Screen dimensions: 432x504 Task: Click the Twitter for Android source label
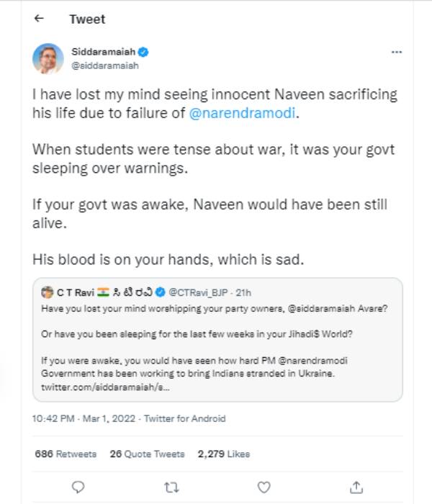pos(184,418)
